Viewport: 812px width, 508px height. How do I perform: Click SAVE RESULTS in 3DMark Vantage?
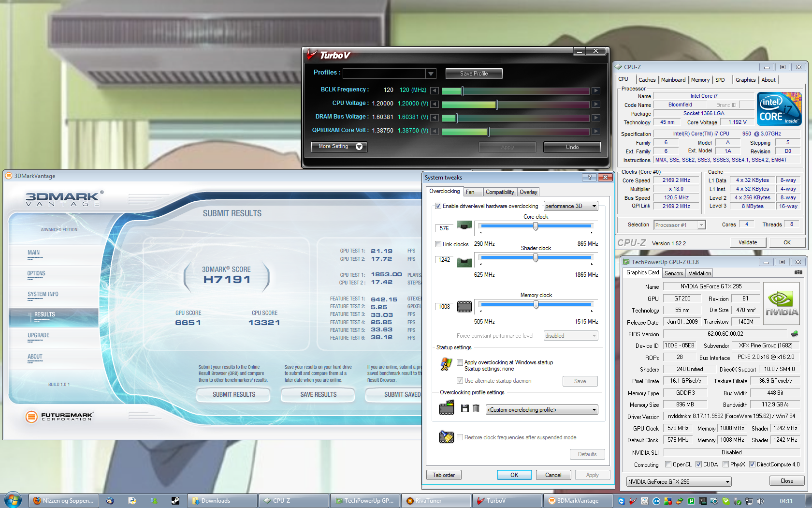(319, 395)
